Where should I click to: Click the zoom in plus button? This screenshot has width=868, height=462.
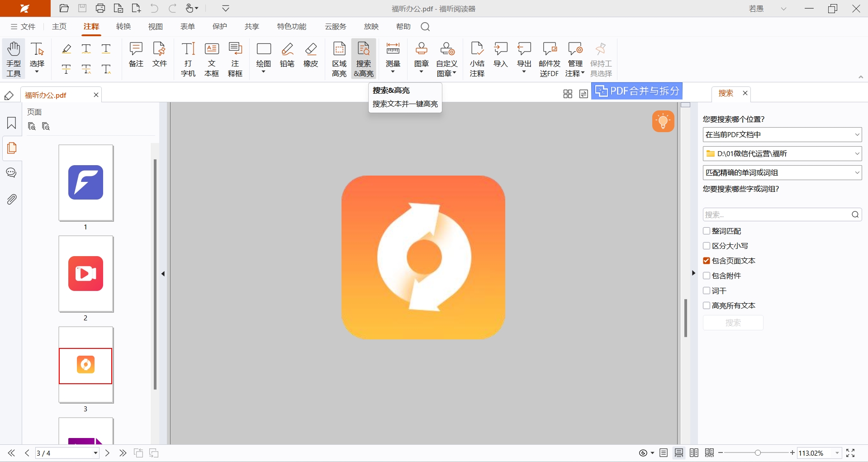792,453
